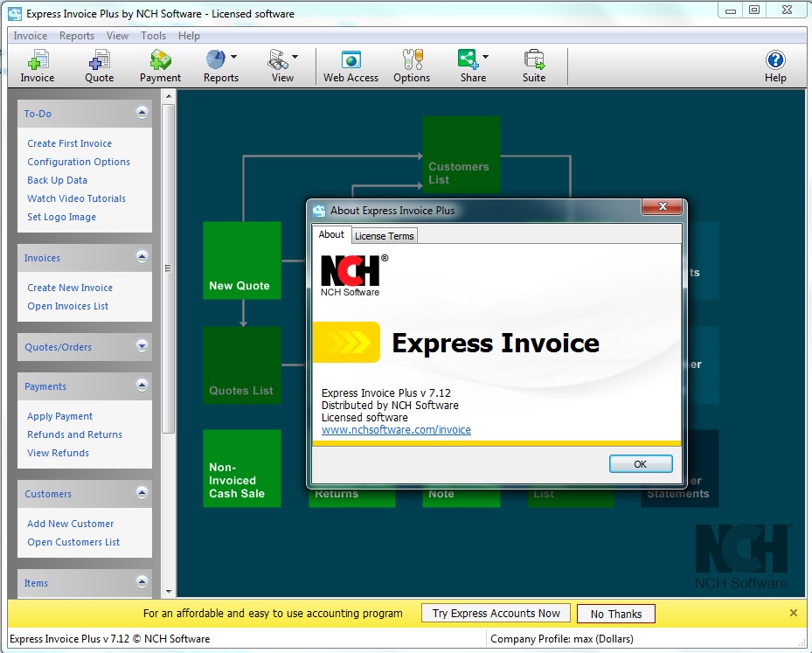812x653 pixels.
Task: Switch to the License Terms tab
Action: (x=384, y=235)
